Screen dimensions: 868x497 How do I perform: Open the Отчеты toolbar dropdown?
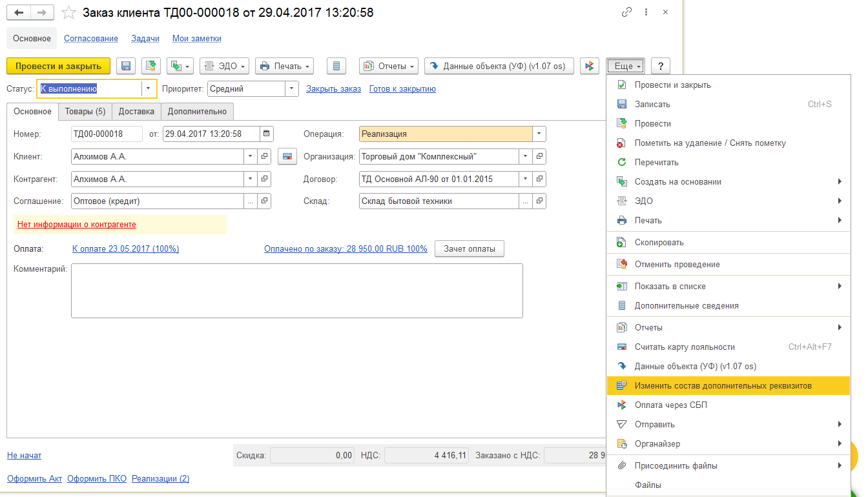pyautogui.click(x=389, y=66)
